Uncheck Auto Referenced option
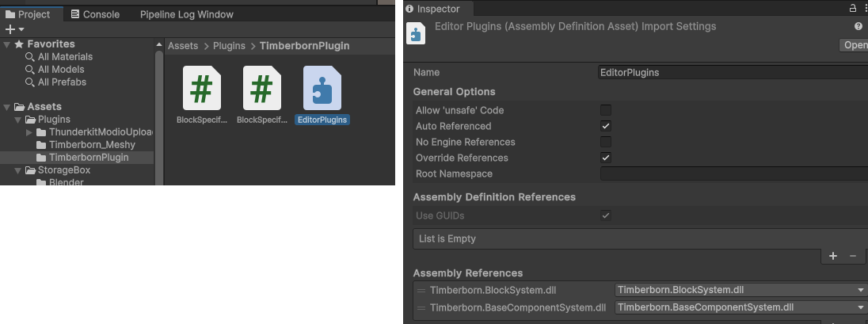This screenshot has height=324, width=868. click(606, 126)
